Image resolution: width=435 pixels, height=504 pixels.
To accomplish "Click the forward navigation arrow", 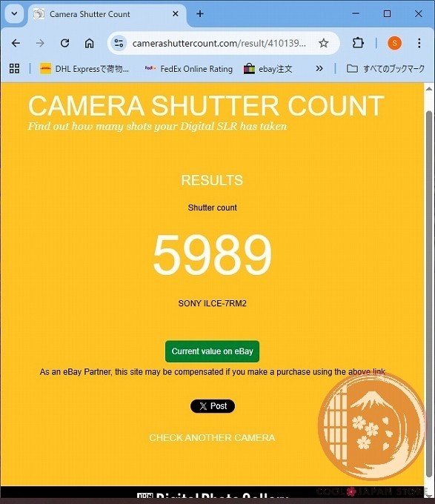I will [40, 43].
